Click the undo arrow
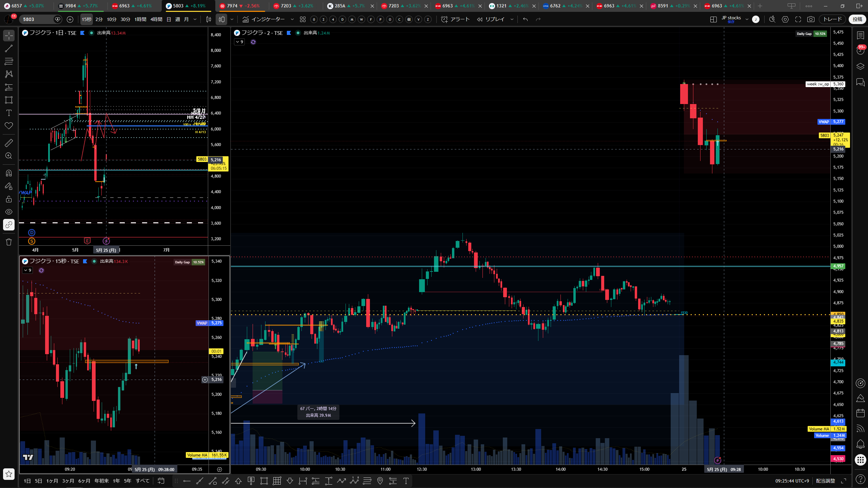Viewport: 868px width, 488px height. 525,19
